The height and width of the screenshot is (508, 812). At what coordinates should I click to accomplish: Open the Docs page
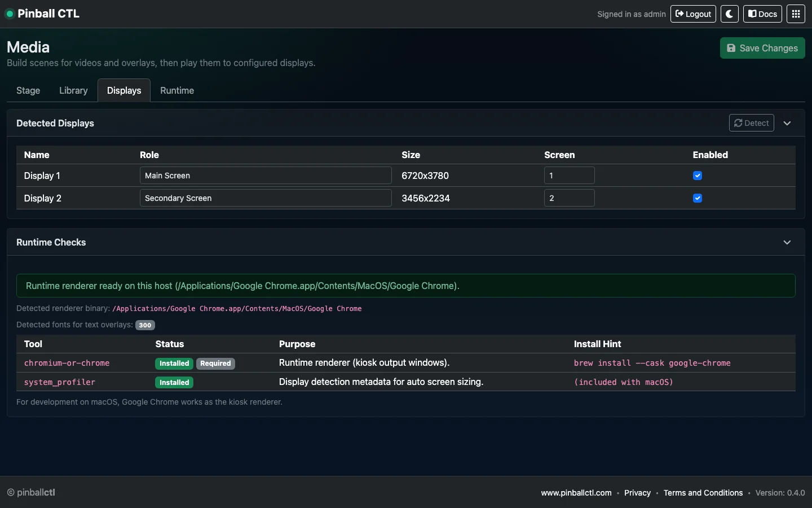click(762, 14)
